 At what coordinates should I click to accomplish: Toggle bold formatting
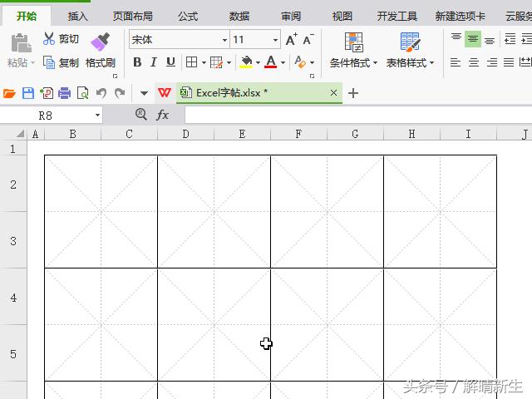coord(137,62)
